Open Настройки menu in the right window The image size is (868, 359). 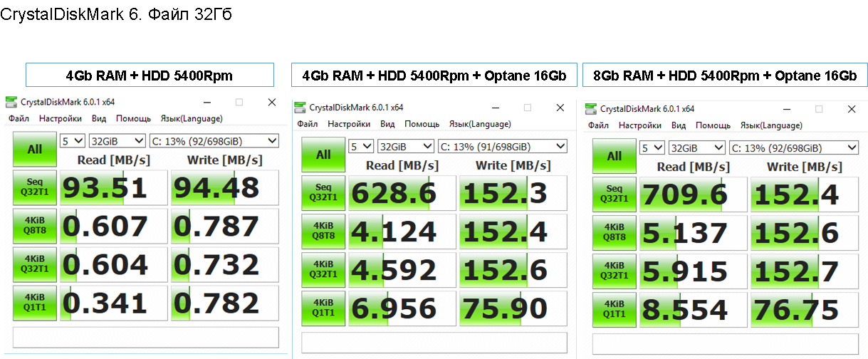click(x=640, y=125)
